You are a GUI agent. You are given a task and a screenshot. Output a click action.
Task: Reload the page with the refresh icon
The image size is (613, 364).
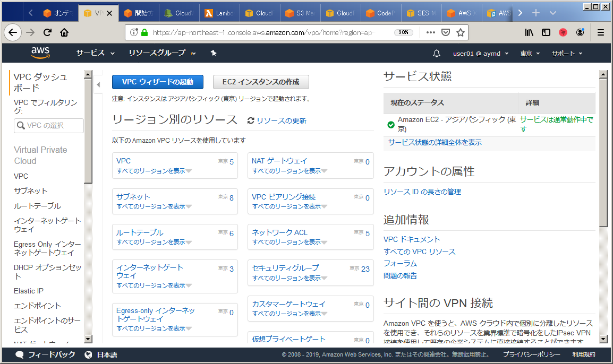point(47,32)
